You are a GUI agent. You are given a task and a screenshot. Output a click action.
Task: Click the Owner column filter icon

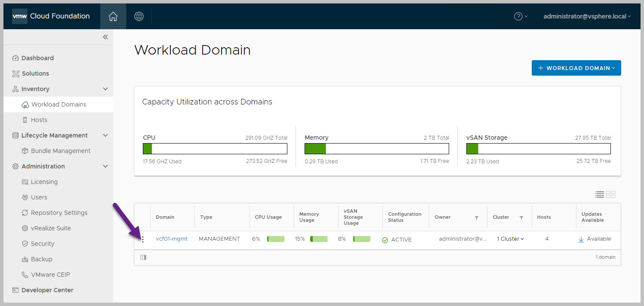[477, 217]
